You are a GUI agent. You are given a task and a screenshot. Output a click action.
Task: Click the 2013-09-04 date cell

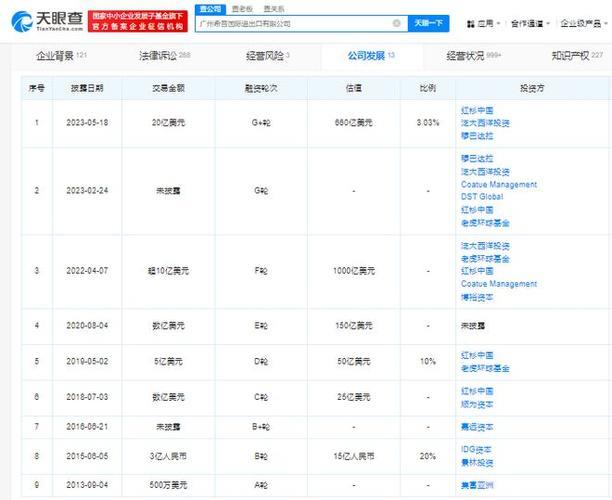click(x=87, y=485)
